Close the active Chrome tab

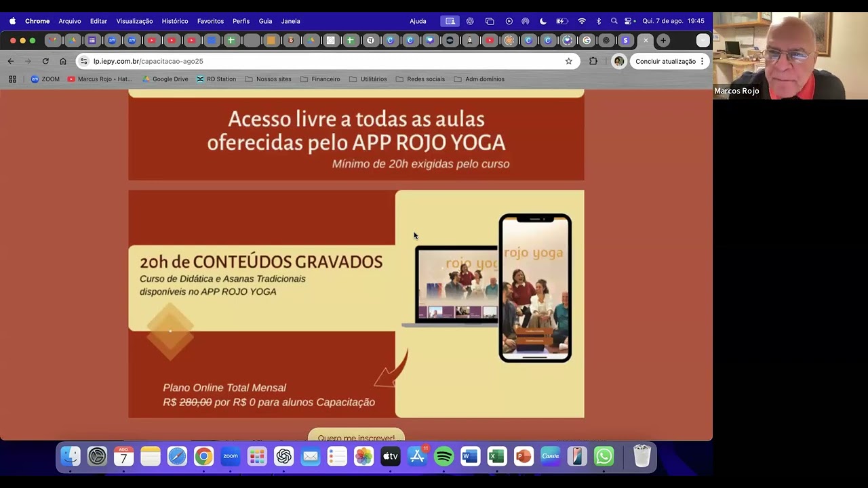coord(646,41)
